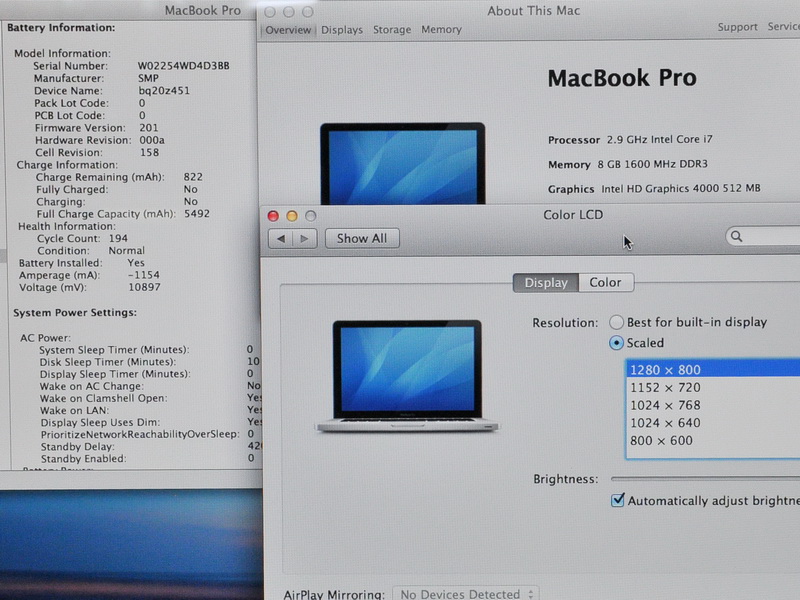The height and width of the screenshot is (600, 800).
Task: Click the Full Charge Capacity value 5492
Action: point(196,214)
